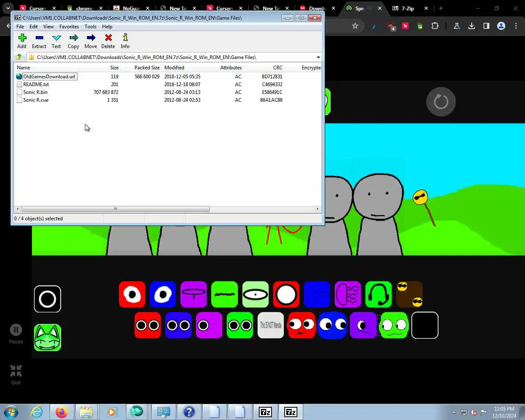Click the white ring icon left of sounds

tap(48, 299)
